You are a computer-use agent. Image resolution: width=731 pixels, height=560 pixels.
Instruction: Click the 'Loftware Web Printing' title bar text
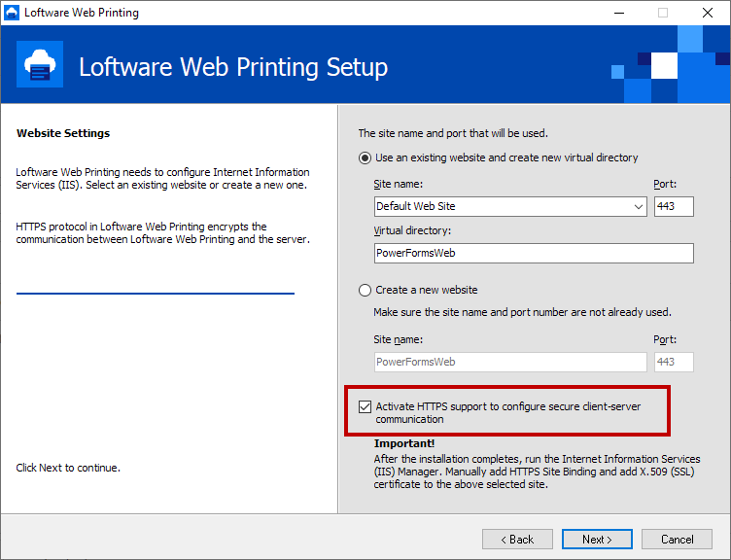coord(82,13)
